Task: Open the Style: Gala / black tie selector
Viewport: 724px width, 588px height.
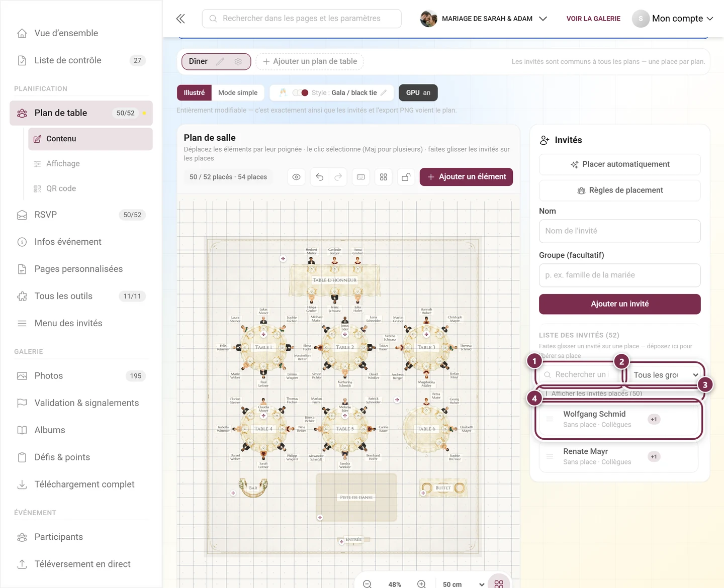Action: pyautogui.click(x=333, y=92)
